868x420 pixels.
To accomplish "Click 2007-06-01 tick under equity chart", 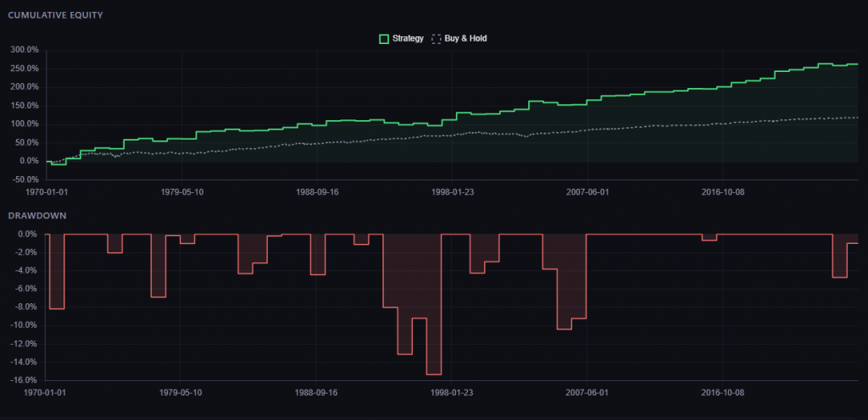I will pyautogui.click(x=587, y=191).
